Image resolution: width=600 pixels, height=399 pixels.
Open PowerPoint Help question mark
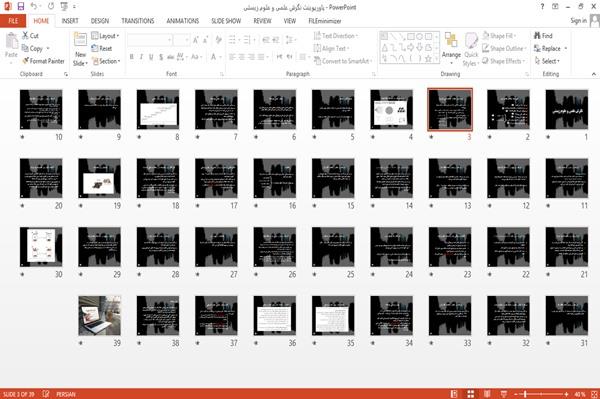[542, 7]
